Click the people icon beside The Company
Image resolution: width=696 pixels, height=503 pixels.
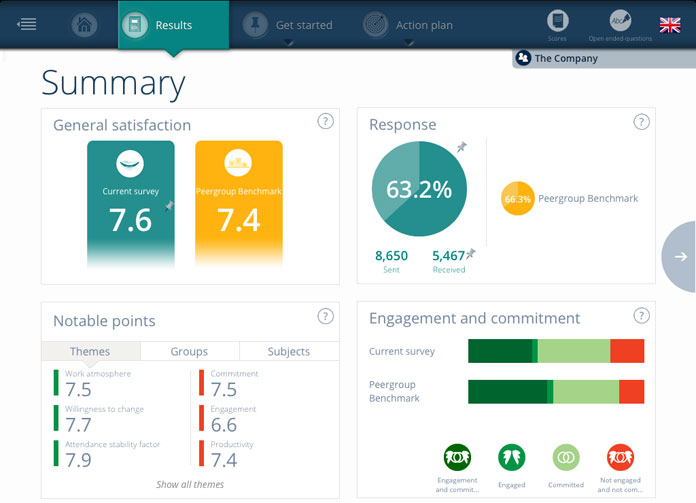tap(523, 58)
